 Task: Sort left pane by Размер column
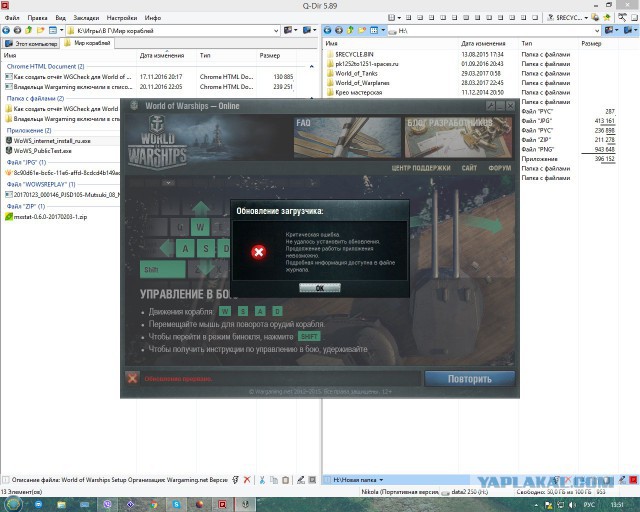click(270, 55)
